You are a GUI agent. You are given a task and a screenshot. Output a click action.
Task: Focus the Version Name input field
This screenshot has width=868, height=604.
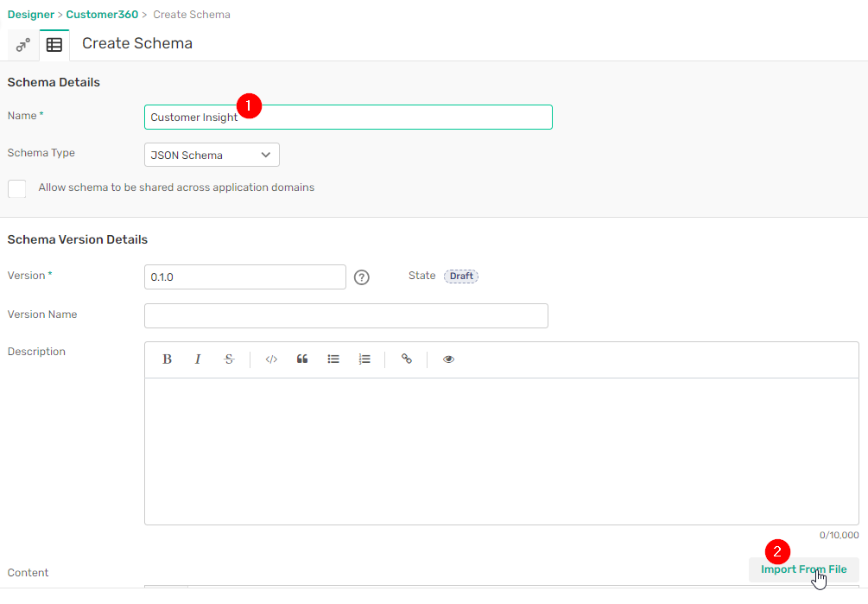click(345, 315)
